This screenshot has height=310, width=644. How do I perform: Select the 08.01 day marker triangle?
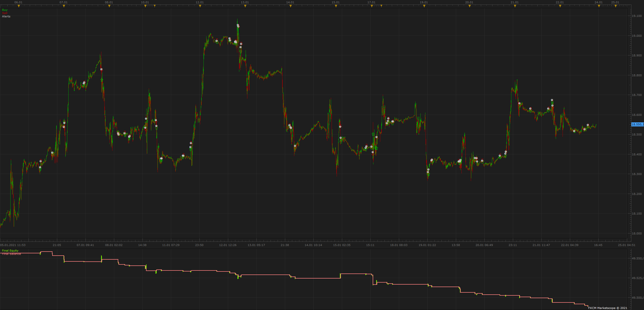[x=109, y=6]
